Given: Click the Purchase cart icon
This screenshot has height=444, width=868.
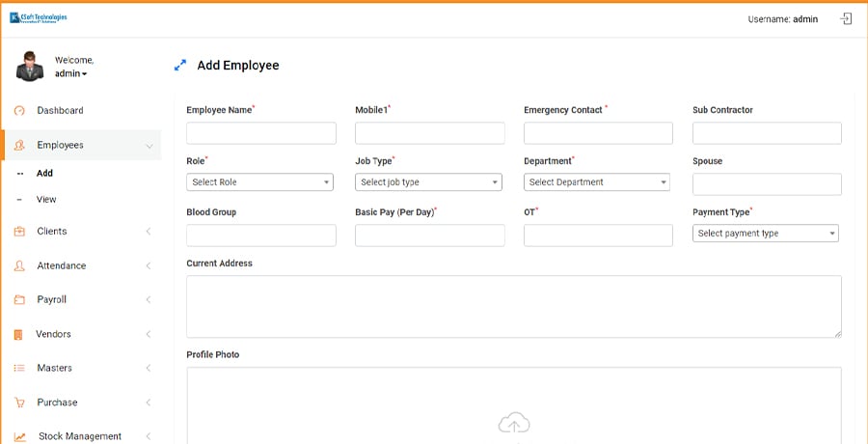Looking at the screenshot, I should [19, 402].
